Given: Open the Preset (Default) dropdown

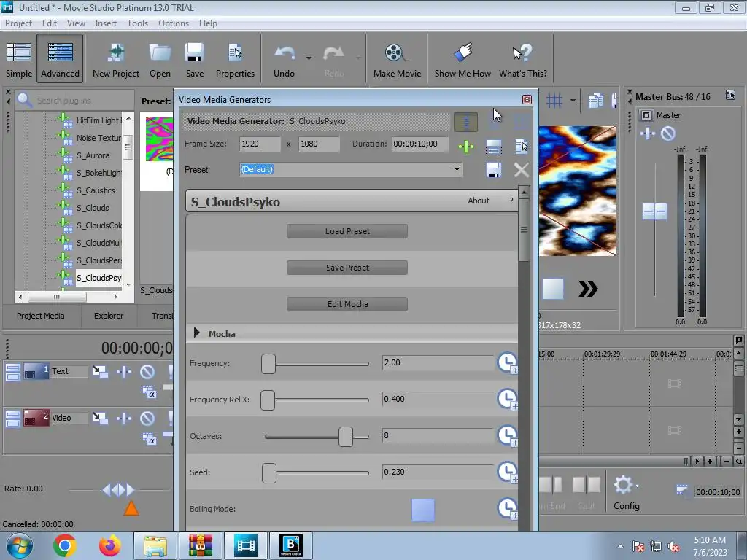Looking at the screenshot, I should click(x=457, y=169).
